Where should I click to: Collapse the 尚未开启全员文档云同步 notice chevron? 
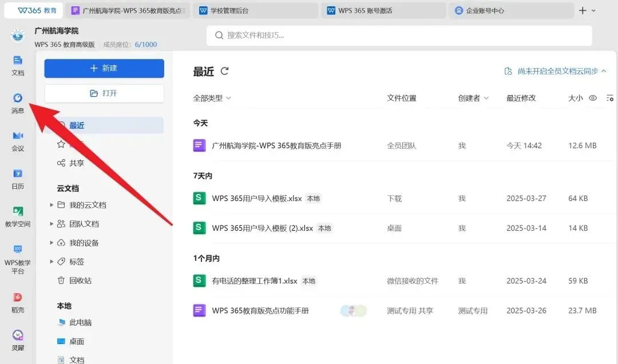[604, 71]
